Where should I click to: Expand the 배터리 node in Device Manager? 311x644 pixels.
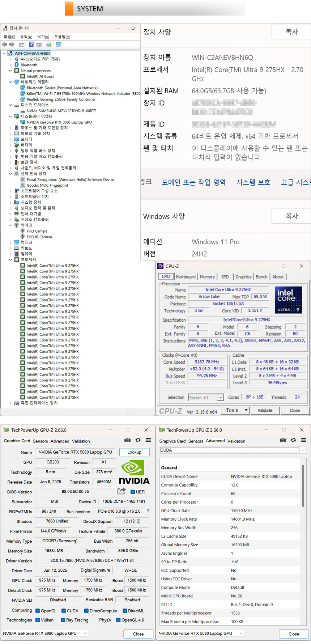point(10,145)
